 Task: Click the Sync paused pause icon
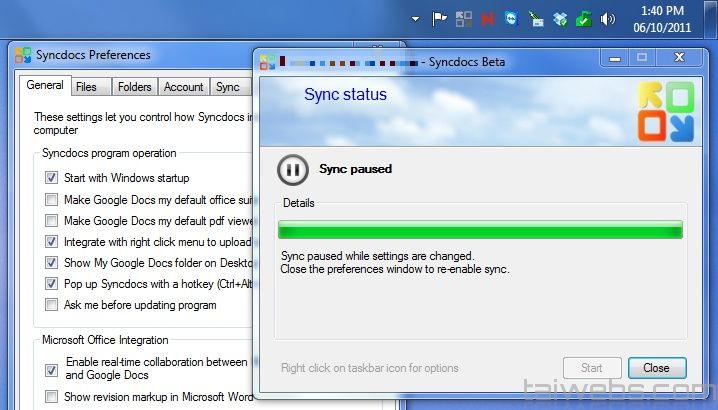tap(291, 169)
